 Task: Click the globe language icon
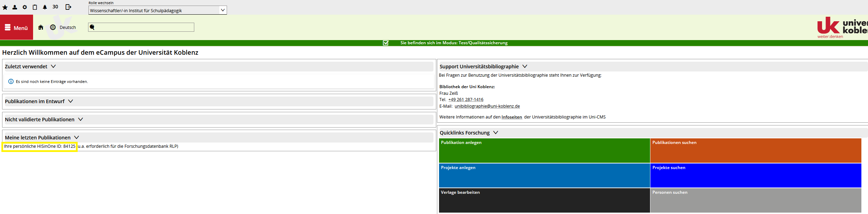(53, 28)
